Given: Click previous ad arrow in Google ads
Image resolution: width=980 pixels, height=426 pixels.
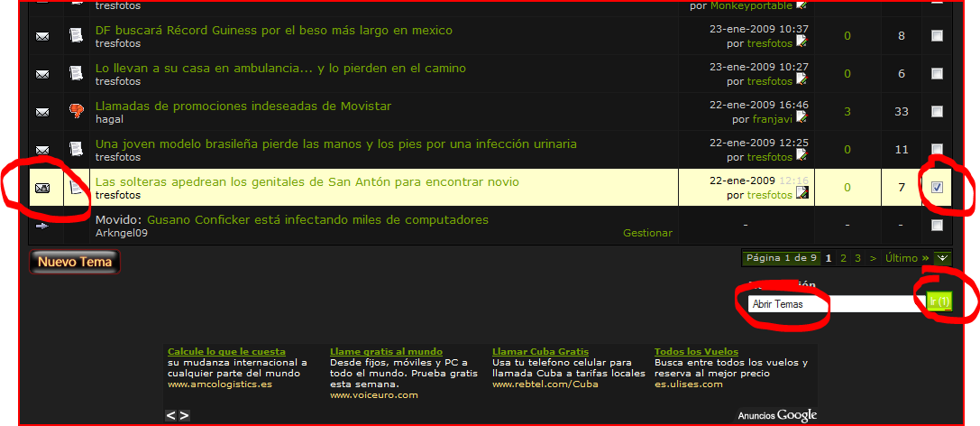Looking at the screenshot, I should click(171, 415).
